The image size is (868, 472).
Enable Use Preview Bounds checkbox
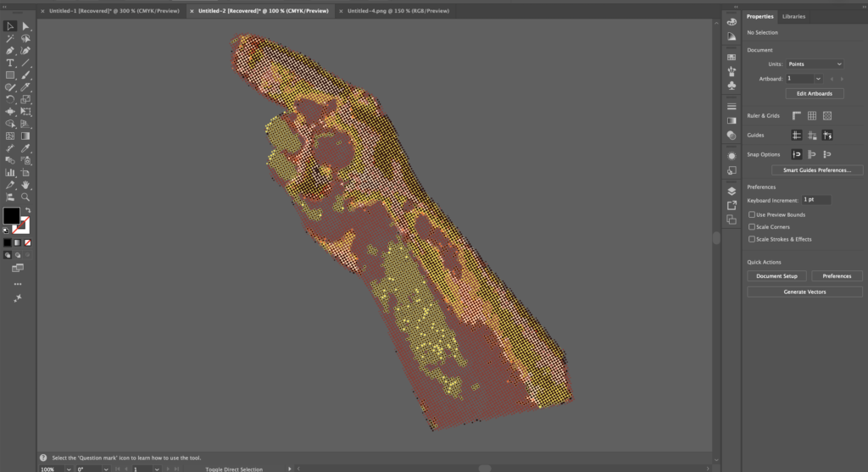pyautogui.click(x=752, y=215)
